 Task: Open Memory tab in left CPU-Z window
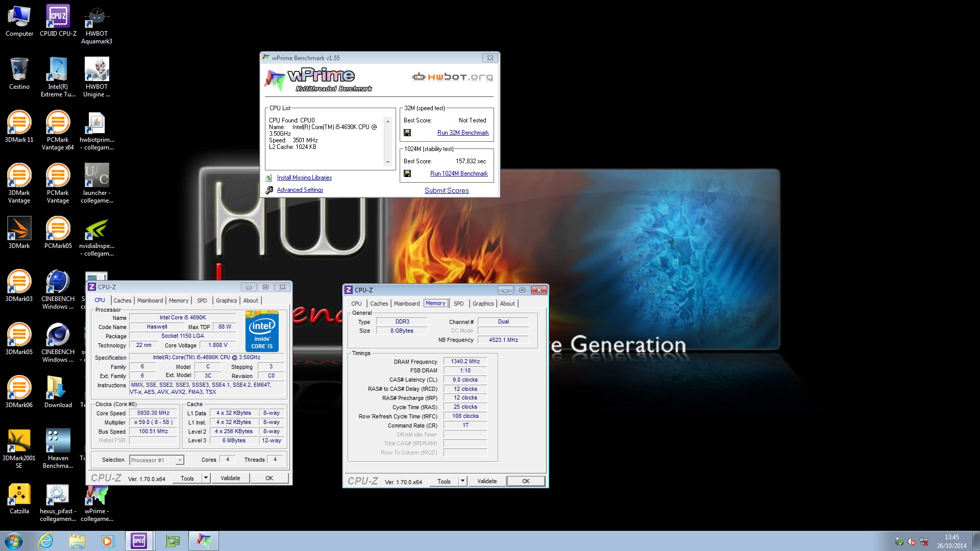pos(179,300)
